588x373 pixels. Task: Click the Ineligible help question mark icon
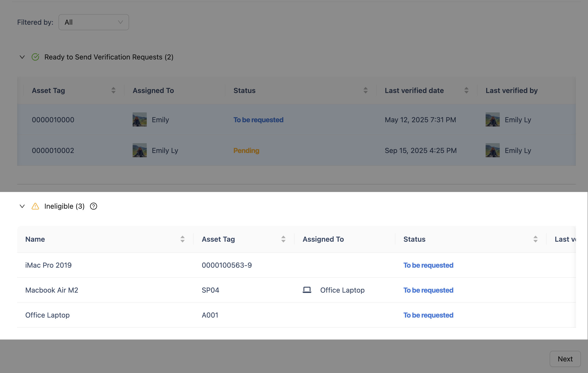[x=94, y=206]
